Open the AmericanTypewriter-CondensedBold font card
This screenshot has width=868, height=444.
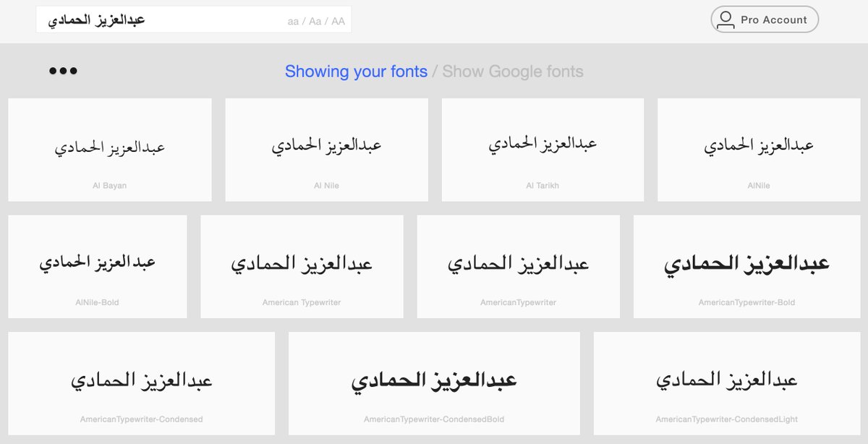(434, 383)
